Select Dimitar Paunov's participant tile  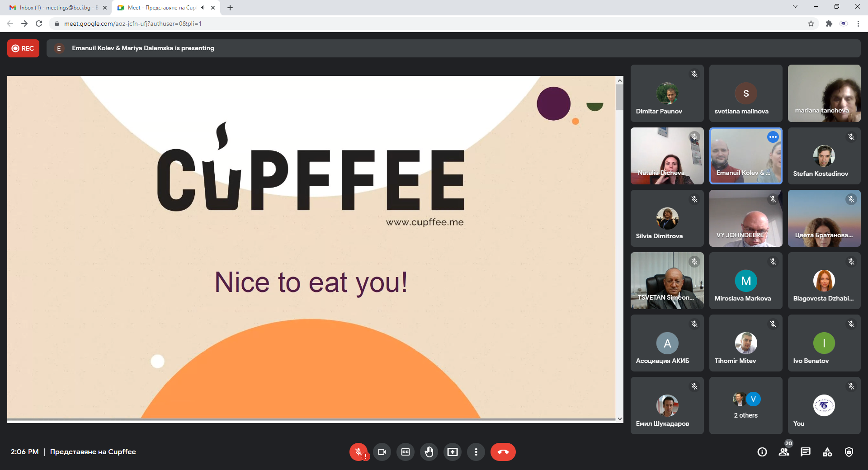667,93
